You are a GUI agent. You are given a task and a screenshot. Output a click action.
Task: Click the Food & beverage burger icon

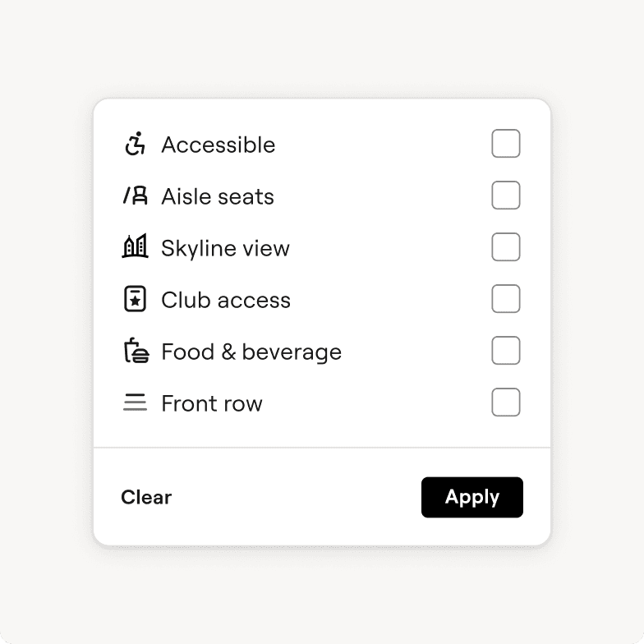click(x=135, y=352)
